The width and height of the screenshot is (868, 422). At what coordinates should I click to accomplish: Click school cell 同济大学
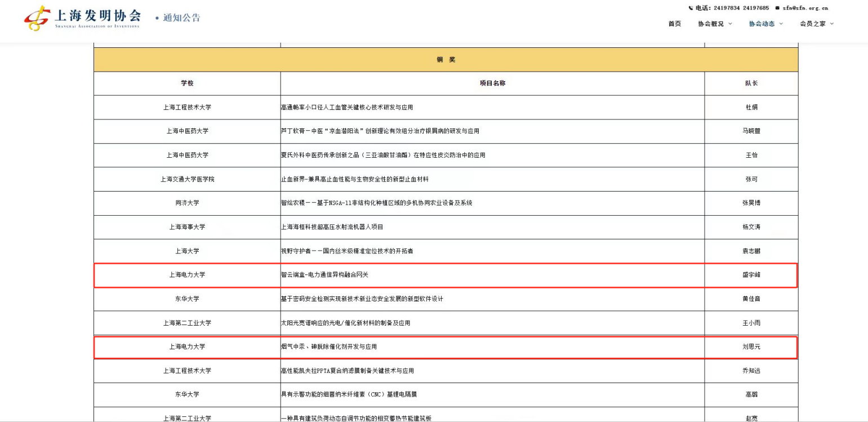point(188,203)
